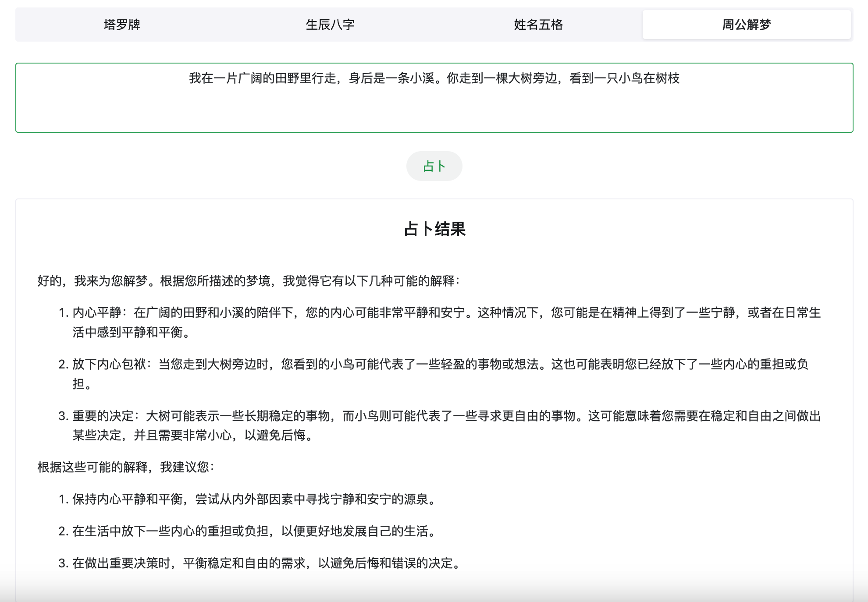Screen dimensions: 868x602
Task: Click the dream text 我在一片广阔的田野里行走
Action: pyautogui.click(x=434, y=78)
